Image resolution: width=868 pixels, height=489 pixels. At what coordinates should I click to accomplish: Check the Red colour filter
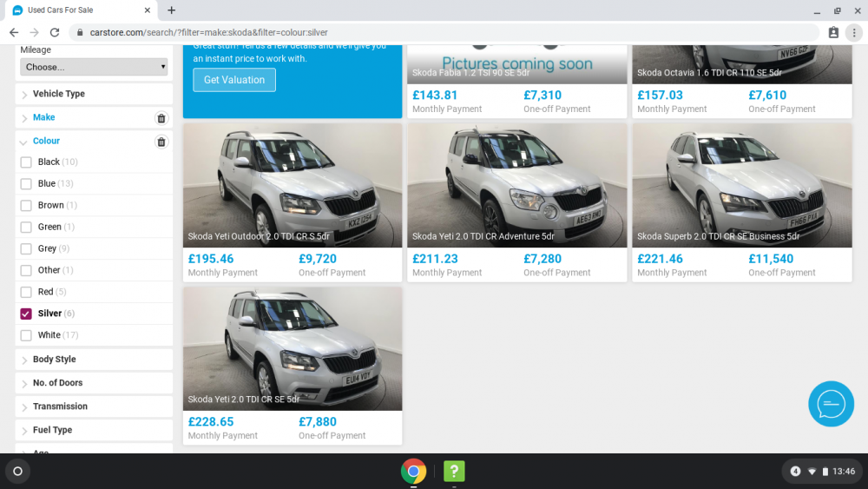(26, 292)
